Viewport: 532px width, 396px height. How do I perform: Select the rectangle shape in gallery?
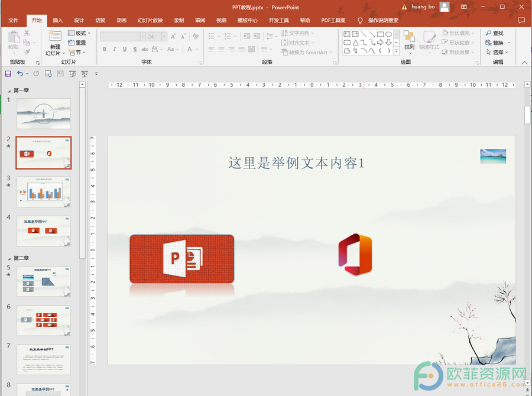coord(380,34)
